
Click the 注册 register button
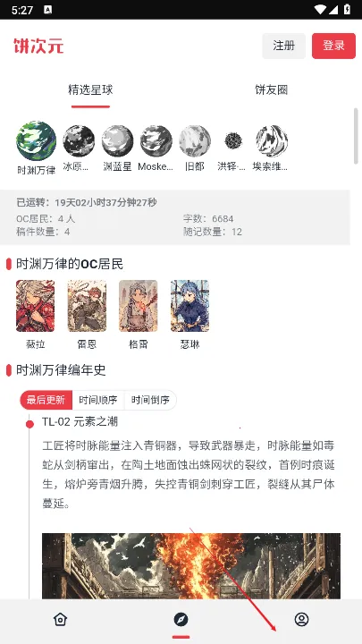284,46
